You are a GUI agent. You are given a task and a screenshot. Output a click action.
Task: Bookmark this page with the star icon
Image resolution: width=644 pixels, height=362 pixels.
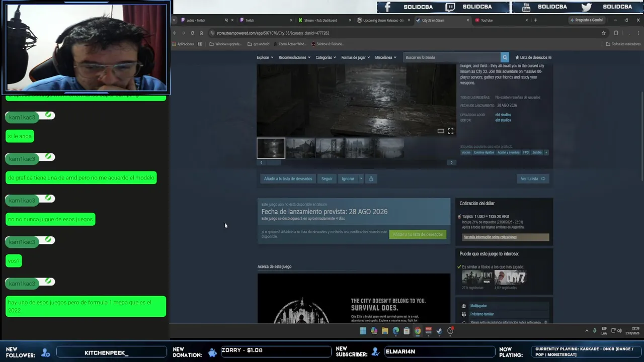603,33
